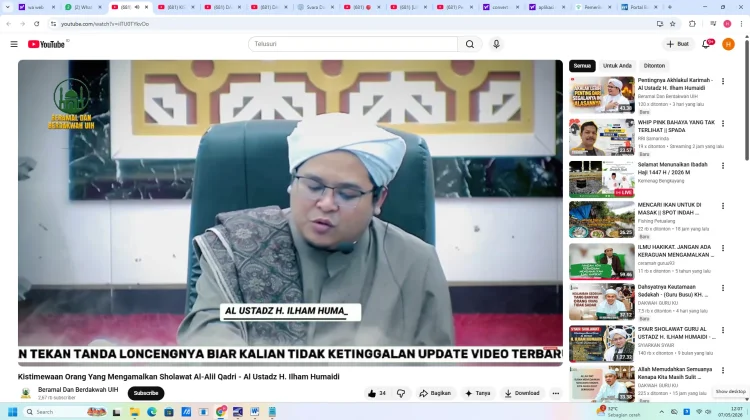Reload the page

coord(36,23)
